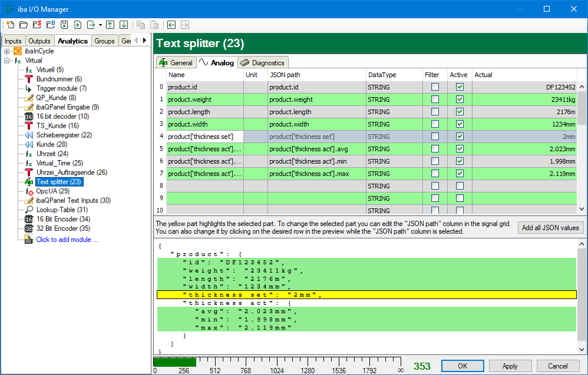Enable Filter checkbox for product.weight row
Viewport: 588px width, 375px height.
[x=435, y=99]
